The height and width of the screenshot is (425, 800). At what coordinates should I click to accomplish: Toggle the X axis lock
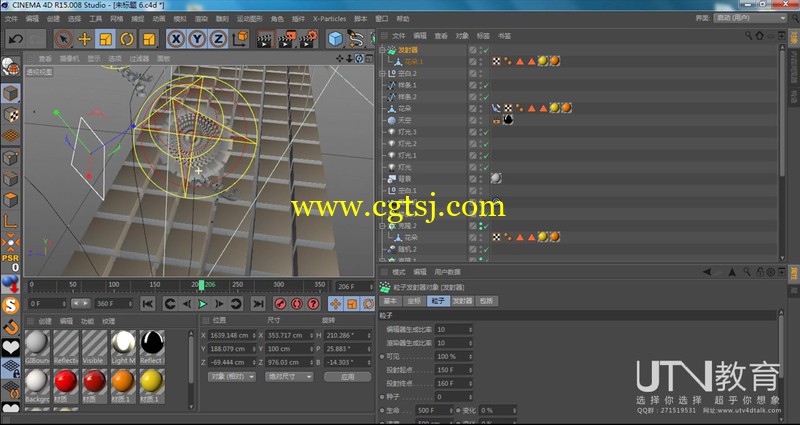(x=176, y=39)
